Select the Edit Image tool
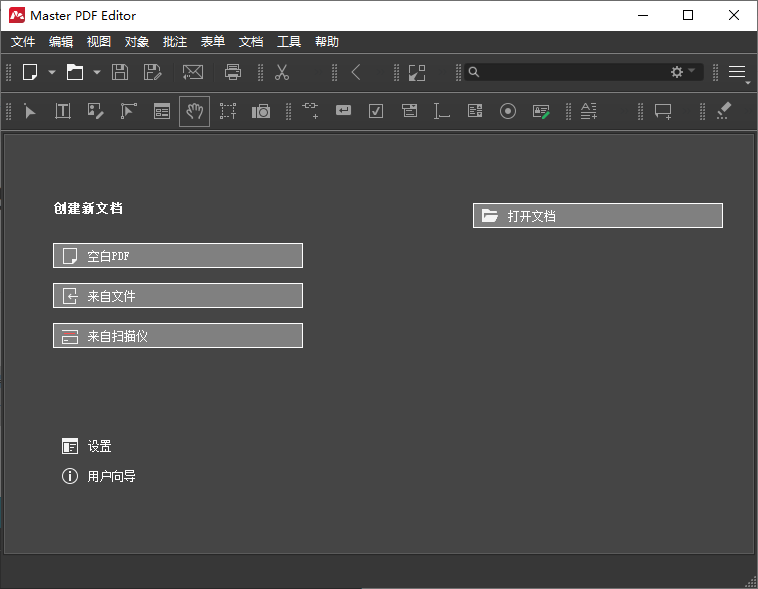The height and width of the screenshot is (589, 758). 95,111
